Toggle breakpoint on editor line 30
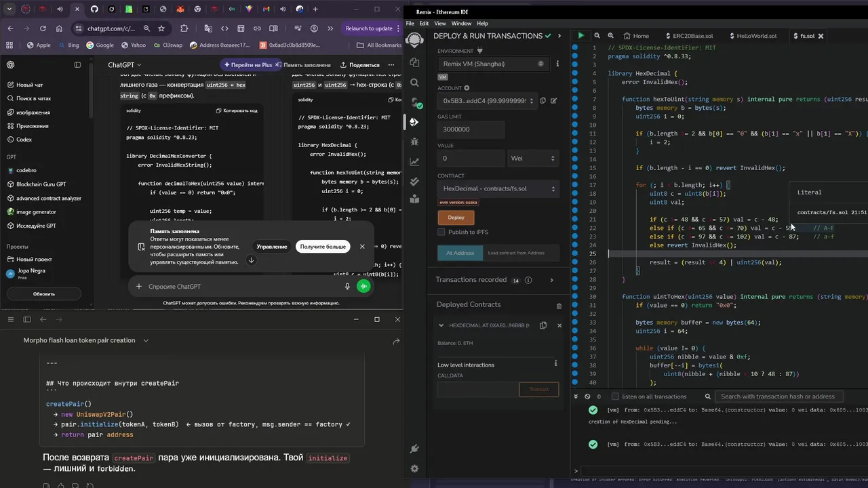 tap(575, 296)
